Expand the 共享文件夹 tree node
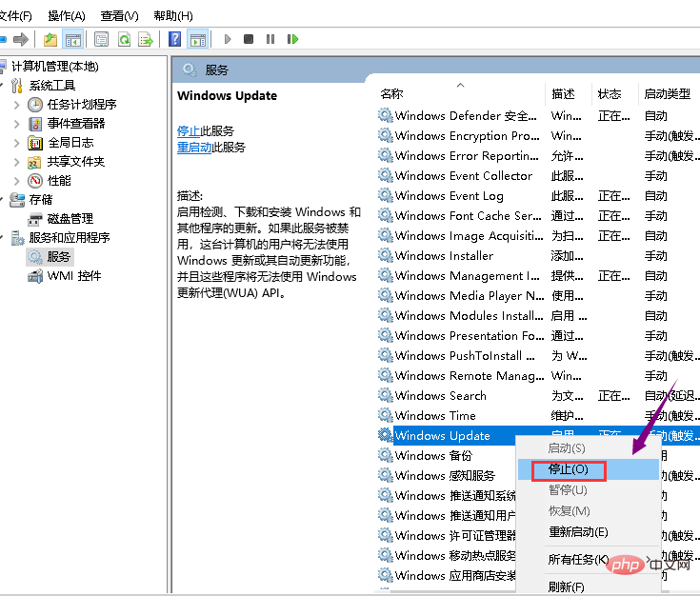Image resolution: width=700 pixels, height=596 pixels. tap(17, 162)
